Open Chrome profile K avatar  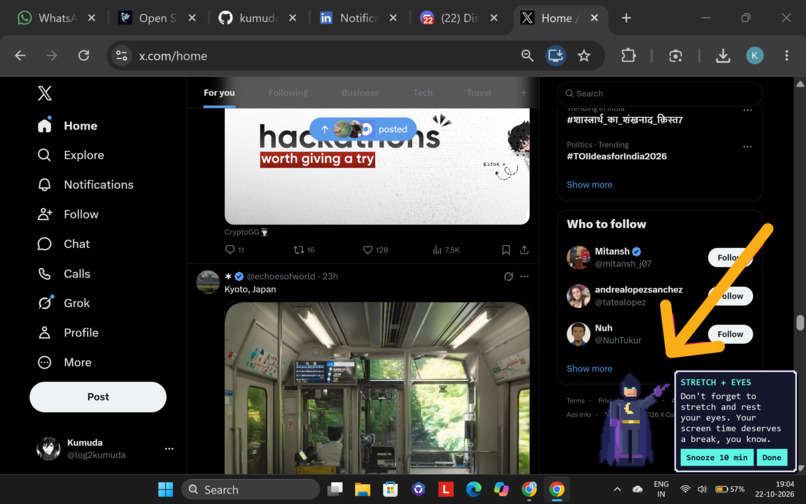(755, 56)
